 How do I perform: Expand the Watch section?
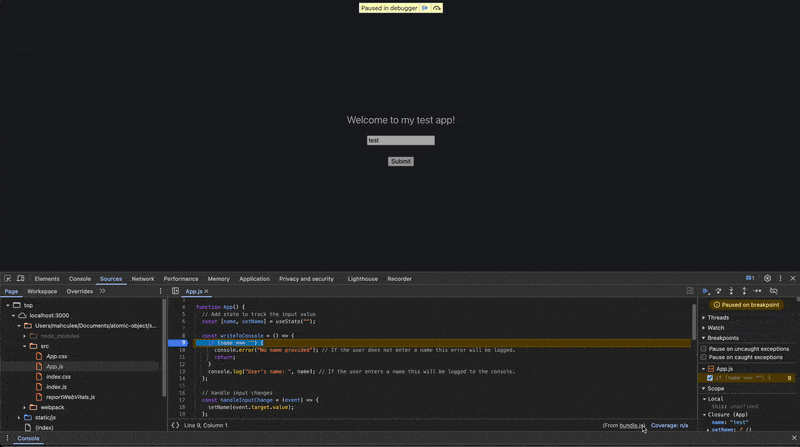coord(713,328)
